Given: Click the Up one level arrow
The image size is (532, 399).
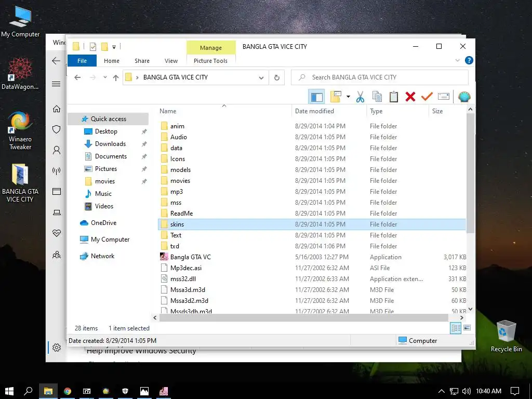Looking at the screenshot, I should 116,77.
